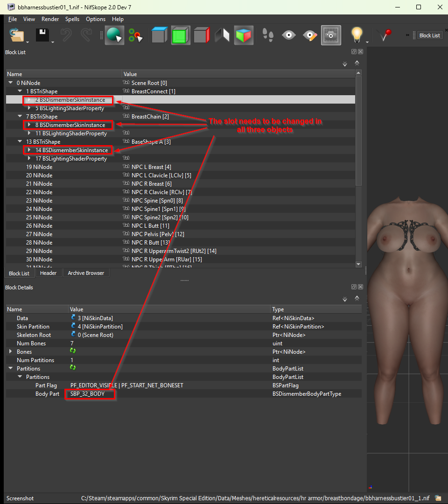Collapse the top-level Partitions row
448x504 pixels.
[11, 368]
